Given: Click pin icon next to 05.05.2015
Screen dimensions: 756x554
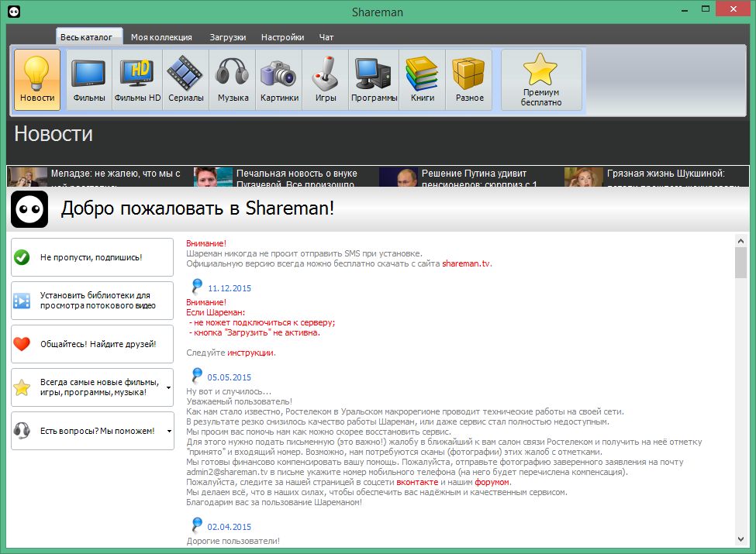Looking at the screenshot, I should pos(197,375).
